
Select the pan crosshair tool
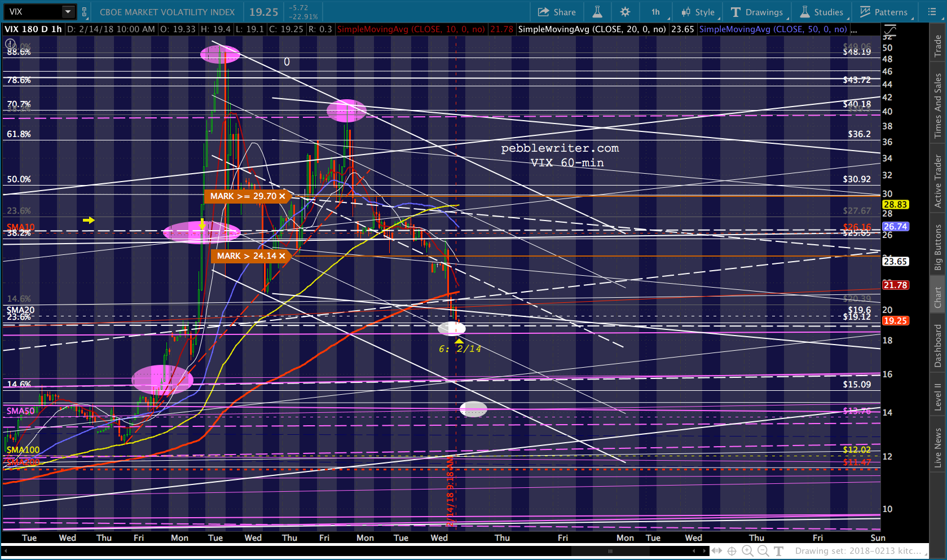[x=732, y=551]
